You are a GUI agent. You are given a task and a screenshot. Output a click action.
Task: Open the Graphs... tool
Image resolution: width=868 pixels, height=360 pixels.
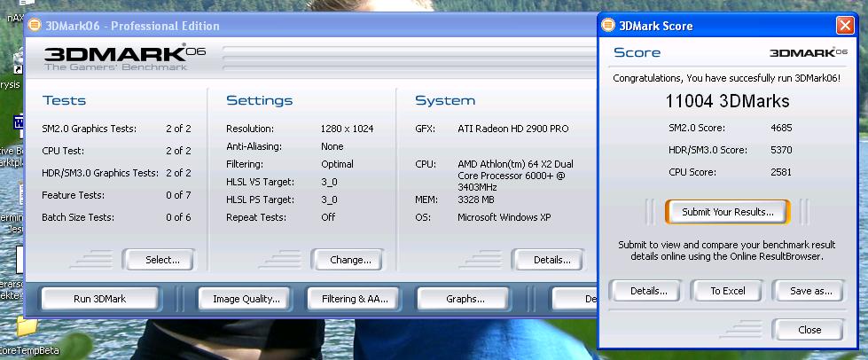pyautogui.click(x=463, y=299)
